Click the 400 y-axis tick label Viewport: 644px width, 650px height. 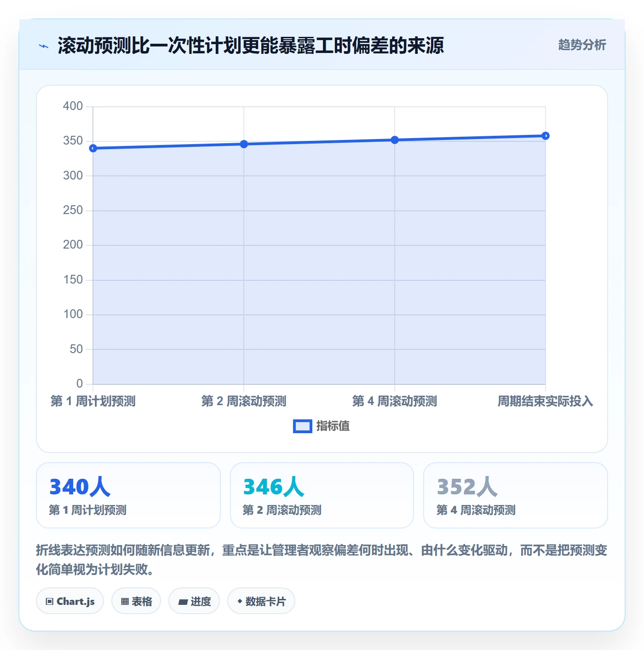pos(73,106)
